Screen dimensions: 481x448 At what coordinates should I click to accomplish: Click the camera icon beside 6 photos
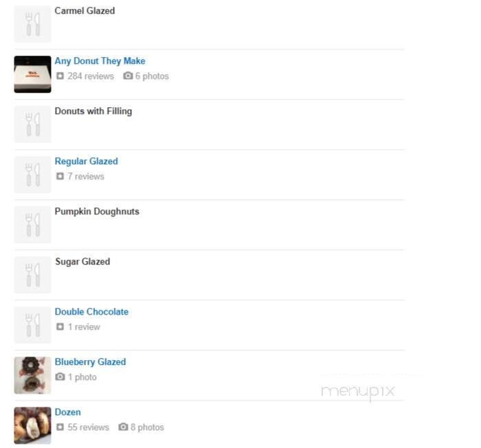pyautogui.click(x=128, y=76)
